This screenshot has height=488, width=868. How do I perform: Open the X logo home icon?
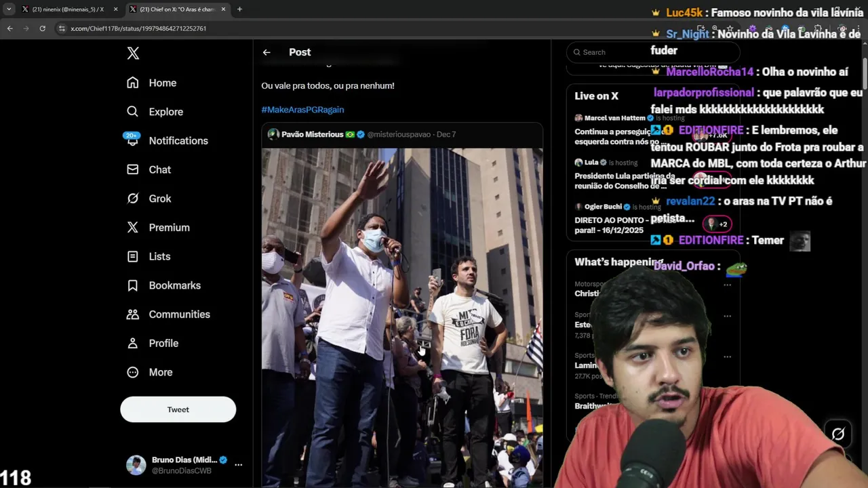[x=133, y=54]
